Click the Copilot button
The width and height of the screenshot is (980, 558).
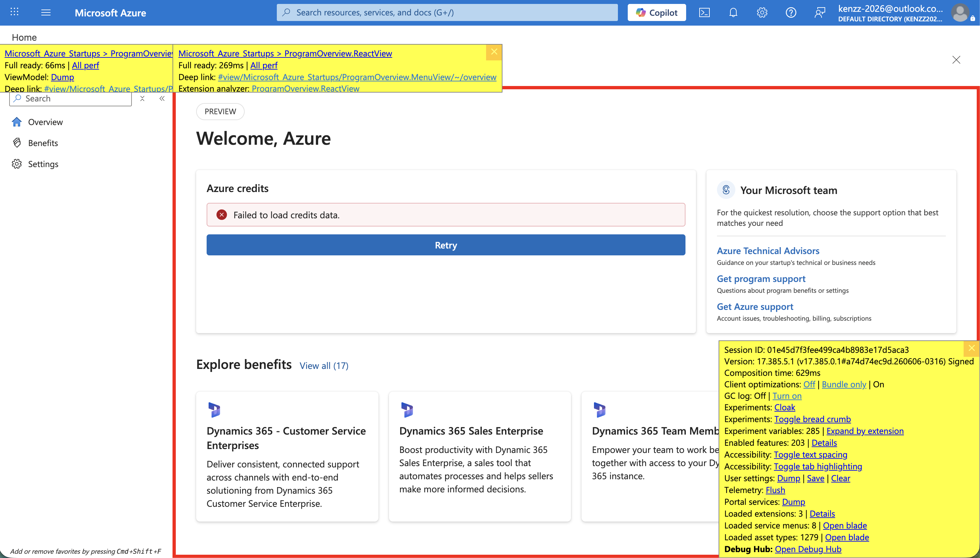coord(657,13)
